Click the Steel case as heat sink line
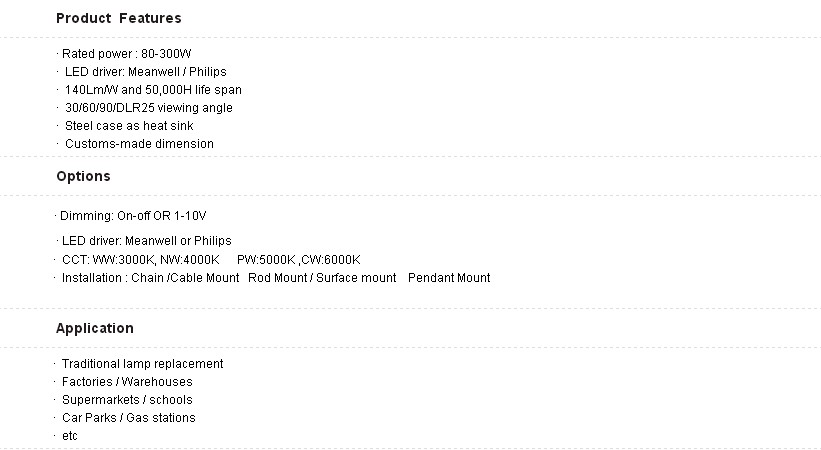Viewport: 821px width, 450px height. (129, 126)
